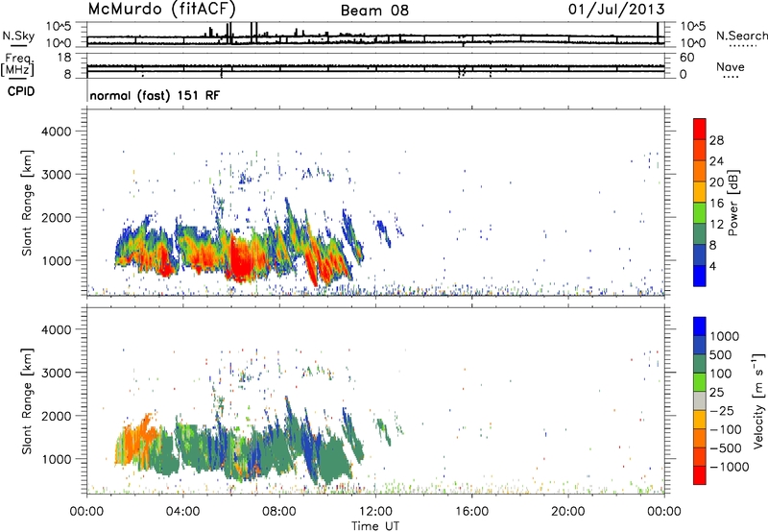Click the 'Beam 08' label
This screenshot has width=768, height=532.
click(x=374, y=11)
